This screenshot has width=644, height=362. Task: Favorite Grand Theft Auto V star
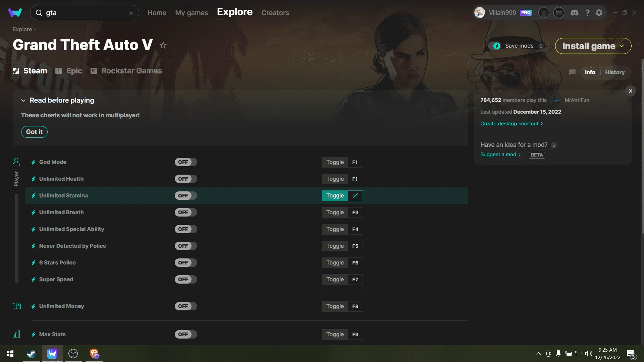tap(163, 45)
